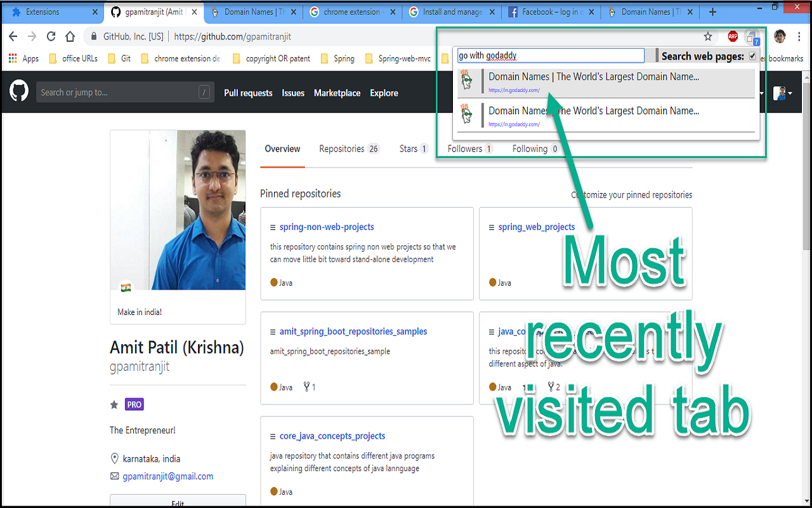
Task: Toggle the Search web pages checkbox
Action: click(x=752, y=55)
